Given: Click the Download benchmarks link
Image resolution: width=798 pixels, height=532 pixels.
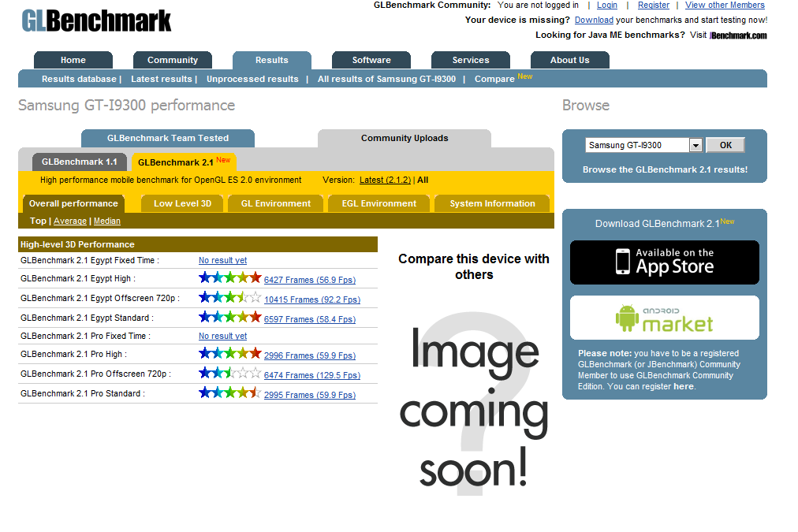Looking at the screenshot, I should point(594,20).
